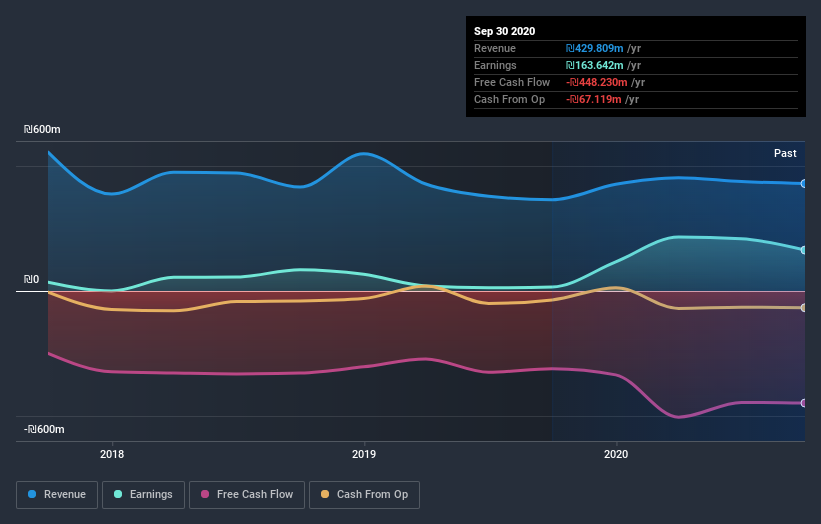Screen dimensions: 821x524
Task: Click the -₪448.230m free cash flow value
Action: coord(596,83)
